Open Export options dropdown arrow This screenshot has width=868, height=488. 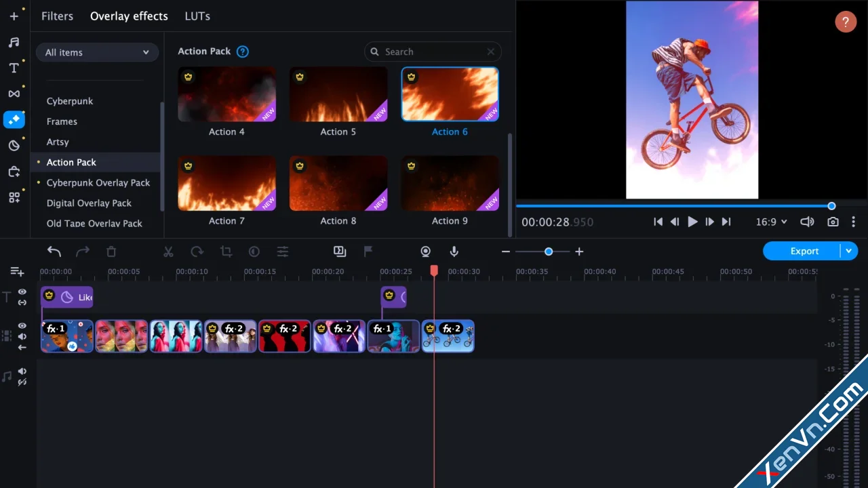pyautogui.click(x=848, y=251)
